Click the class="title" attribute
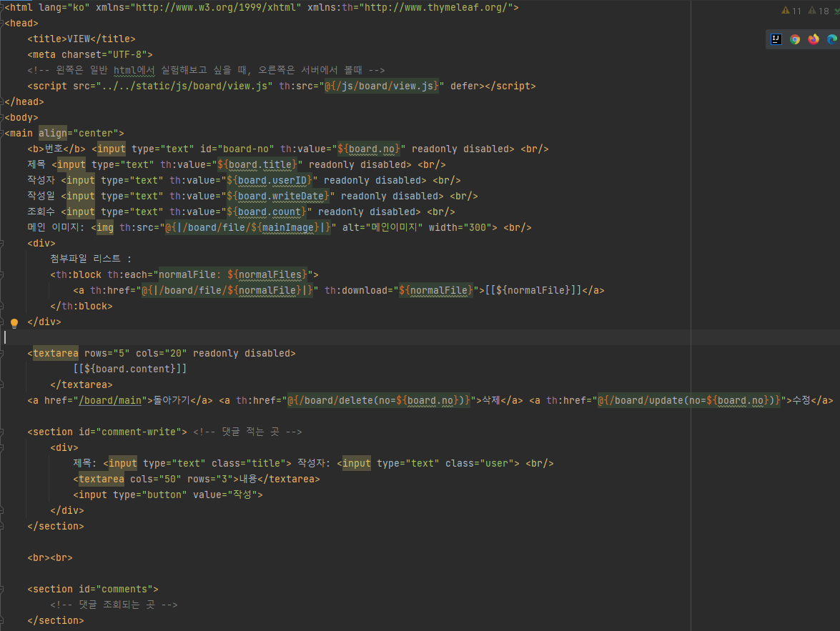The width and height of the screenshot is (840, 631). [x=249, y=463]
